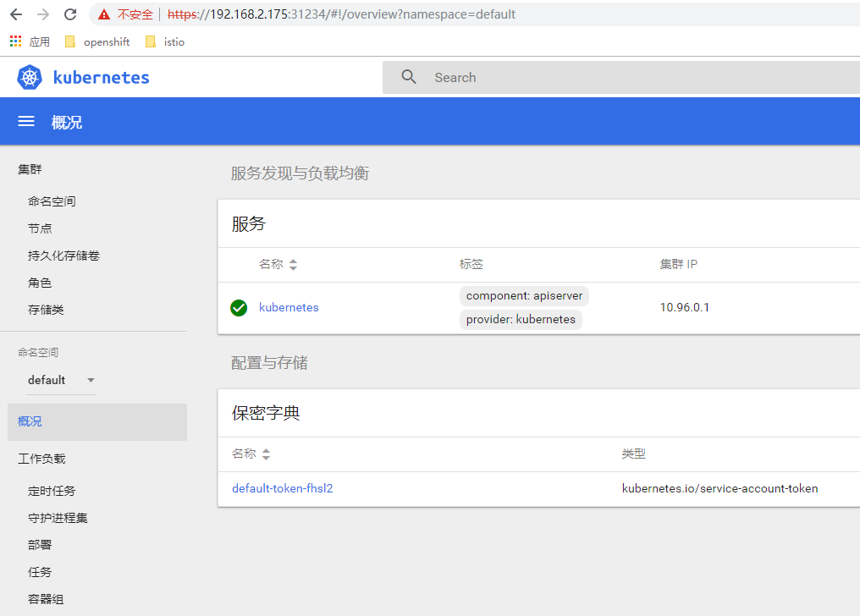Viewport: 860px width, 616px height.
Task: Click the kubernetes brand text link
Action: click(x=101, y=77)
